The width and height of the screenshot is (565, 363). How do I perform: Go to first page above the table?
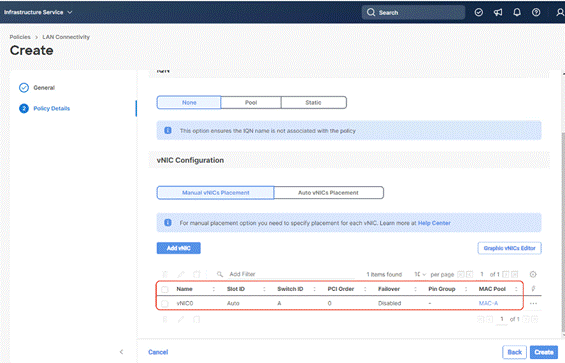[x=461, y=274]
